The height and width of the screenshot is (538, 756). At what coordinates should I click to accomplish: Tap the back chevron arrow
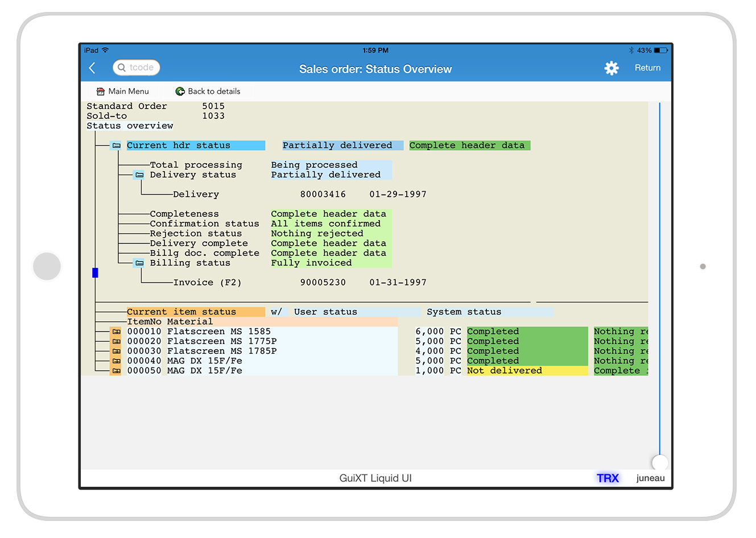tap(93, 68)
